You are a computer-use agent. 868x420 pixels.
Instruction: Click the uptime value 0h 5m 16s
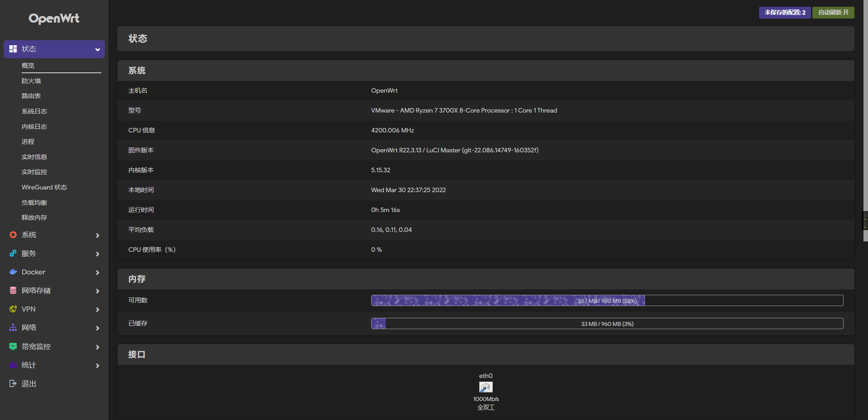(x=386, y=210)
